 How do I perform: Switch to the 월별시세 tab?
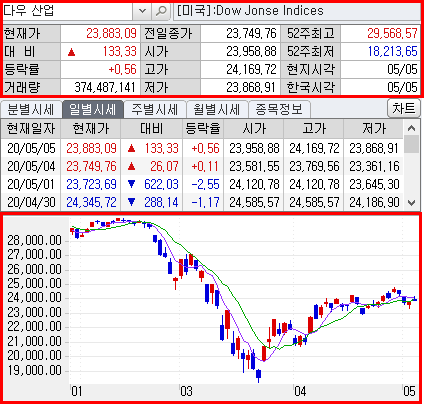217,109
